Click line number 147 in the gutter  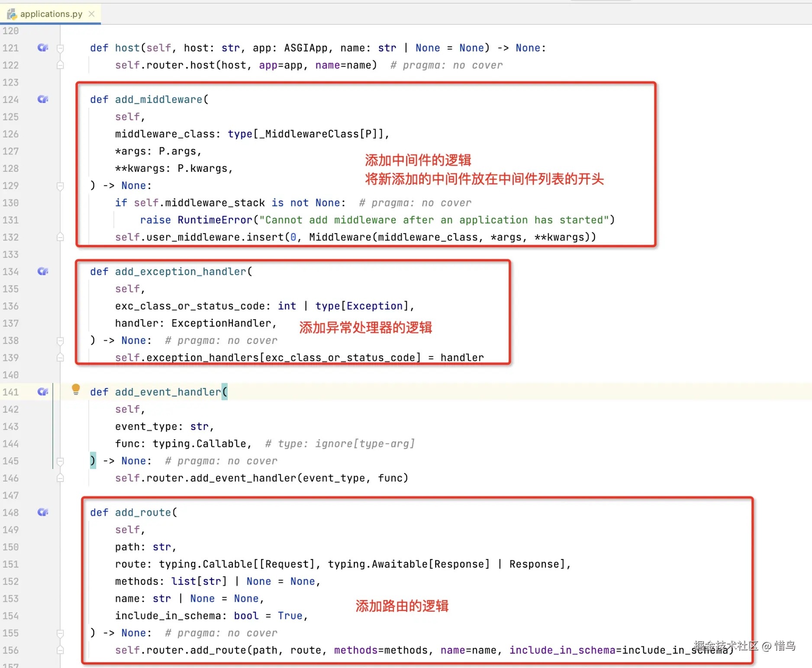[10, 495]
